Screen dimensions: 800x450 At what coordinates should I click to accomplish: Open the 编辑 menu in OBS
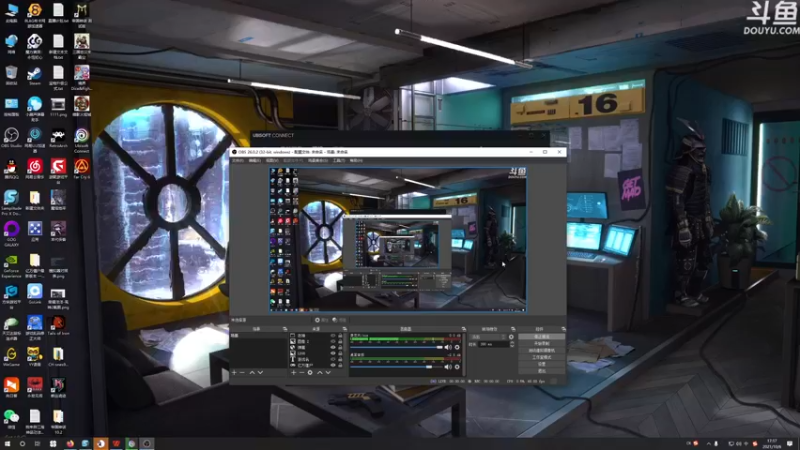click(255, 160)
